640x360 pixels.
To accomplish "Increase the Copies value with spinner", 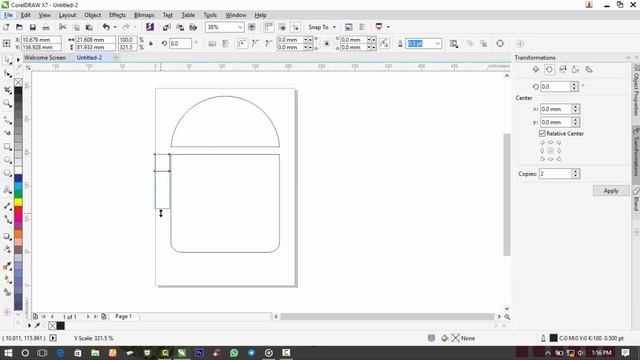I will [x=576, y=171].
